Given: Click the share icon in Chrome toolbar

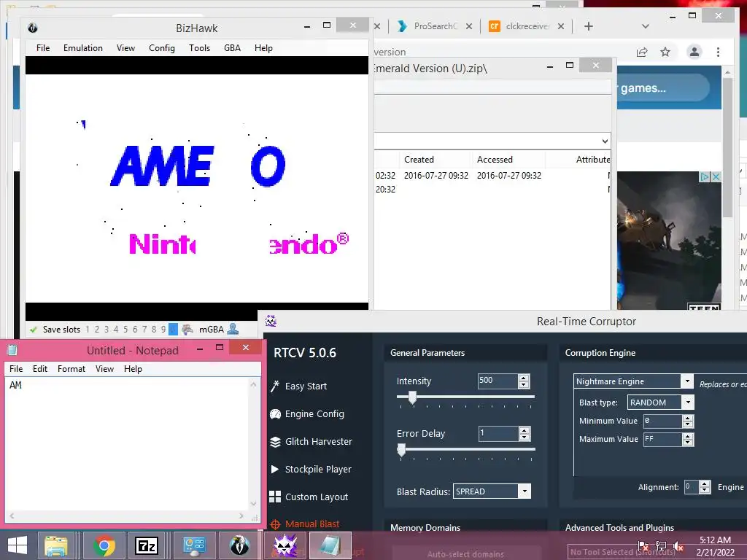Looking at the screenshot, I should pos(642,52).
